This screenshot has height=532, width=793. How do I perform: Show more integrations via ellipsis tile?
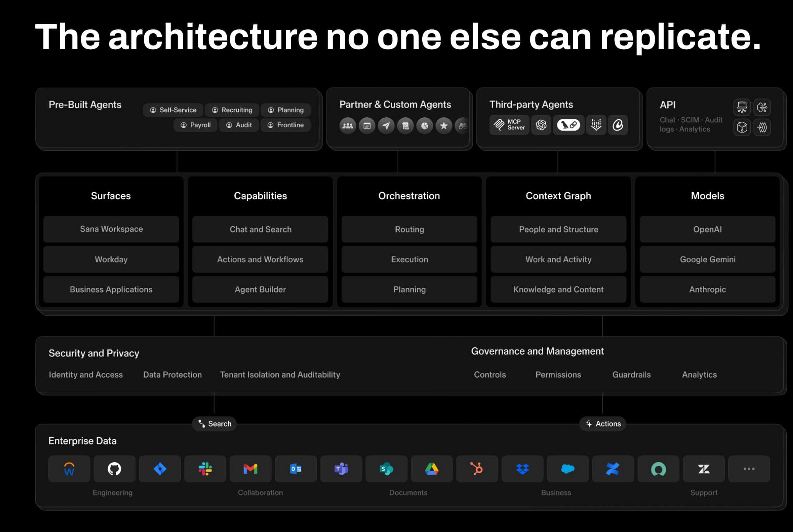(749, 469)
